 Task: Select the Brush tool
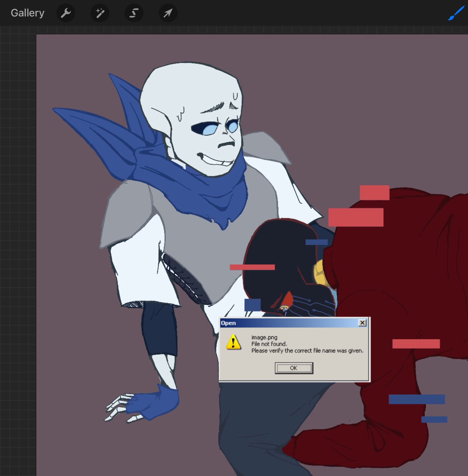pos(456,13)
